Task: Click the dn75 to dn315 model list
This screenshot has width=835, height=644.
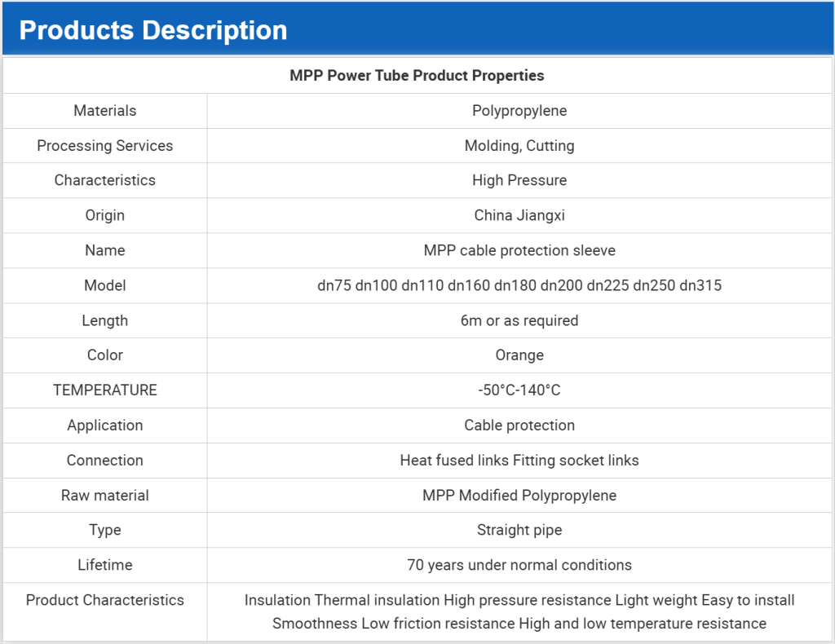Action: [519, 285]
